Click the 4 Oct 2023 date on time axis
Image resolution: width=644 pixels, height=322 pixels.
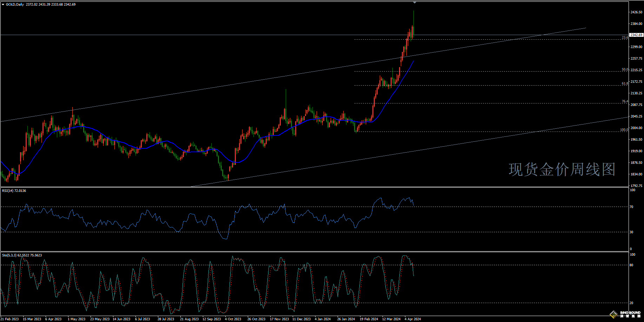(233, 319)
